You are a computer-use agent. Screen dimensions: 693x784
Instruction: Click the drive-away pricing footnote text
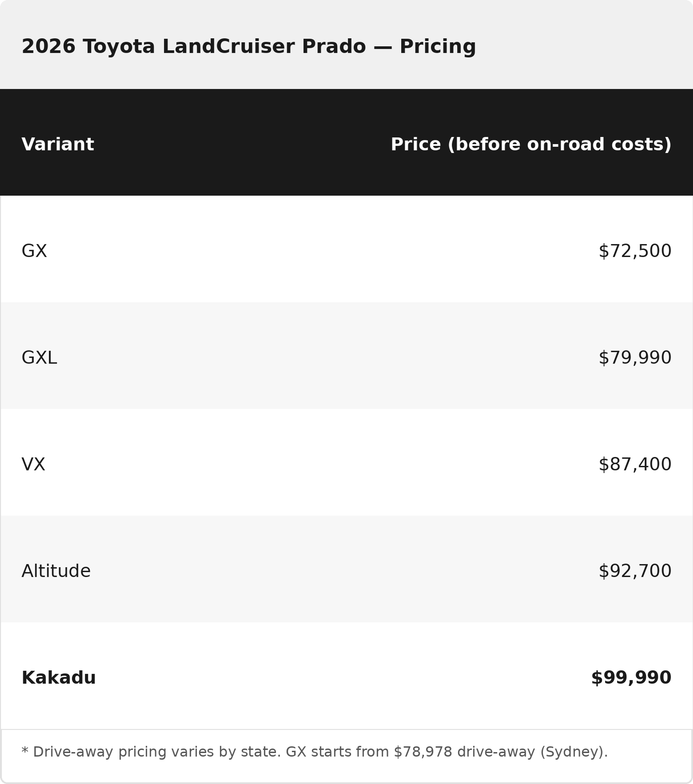[314, 752]
